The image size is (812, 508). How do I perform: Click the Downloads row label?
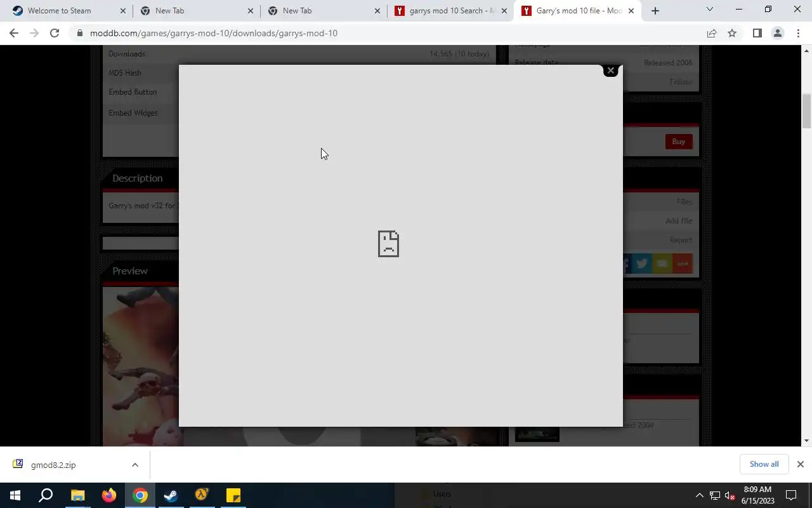(x=127, y=54)
